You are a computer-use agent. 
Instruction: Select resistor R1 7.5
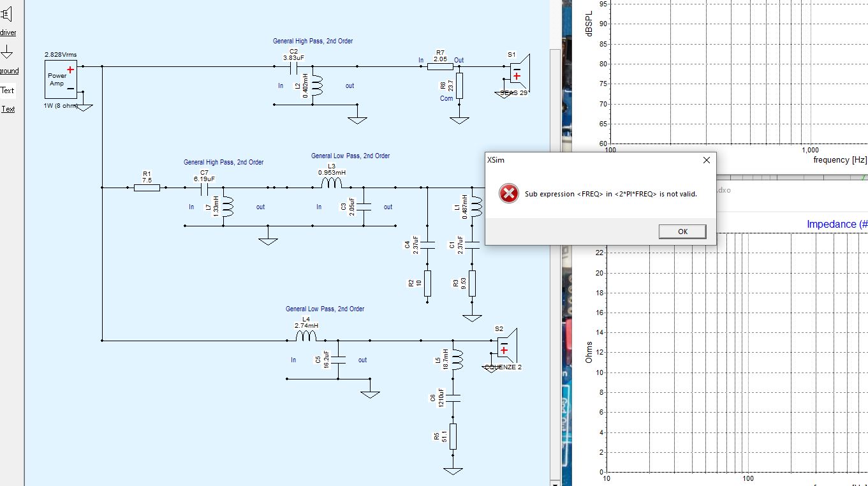(147, 188)
